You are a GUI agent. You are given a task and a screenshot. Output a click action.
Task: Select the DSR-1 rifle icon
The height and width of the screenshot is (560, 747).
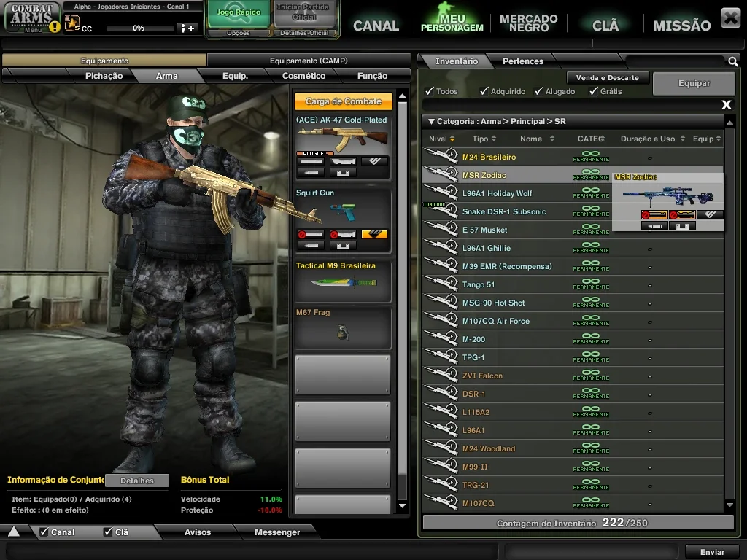[x=441, y=393]
